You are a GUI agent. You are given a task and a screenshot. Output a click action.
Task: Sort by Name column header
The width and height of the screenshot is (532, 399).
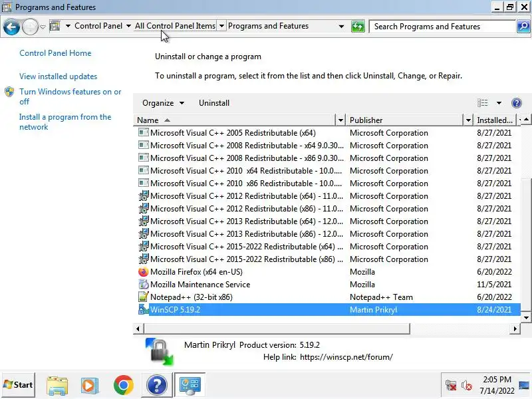[x=234, y=120]
